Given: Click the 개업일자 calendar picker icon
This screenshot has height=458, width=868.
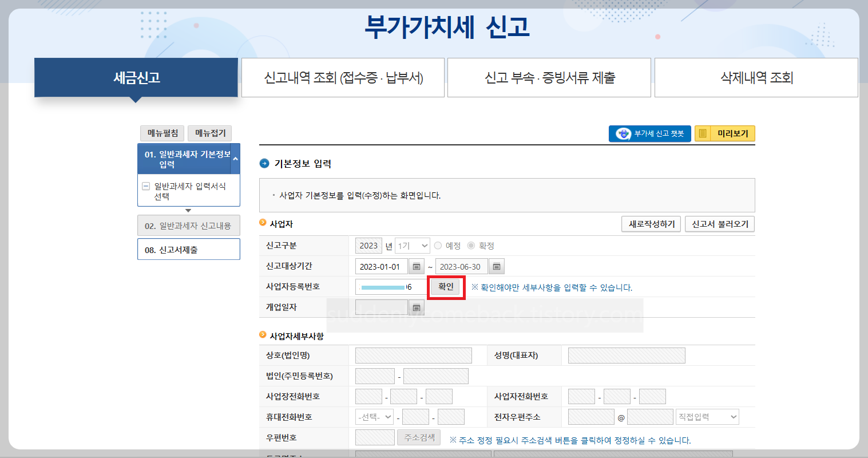Looking at the screenshot, I should pos(417,307).
